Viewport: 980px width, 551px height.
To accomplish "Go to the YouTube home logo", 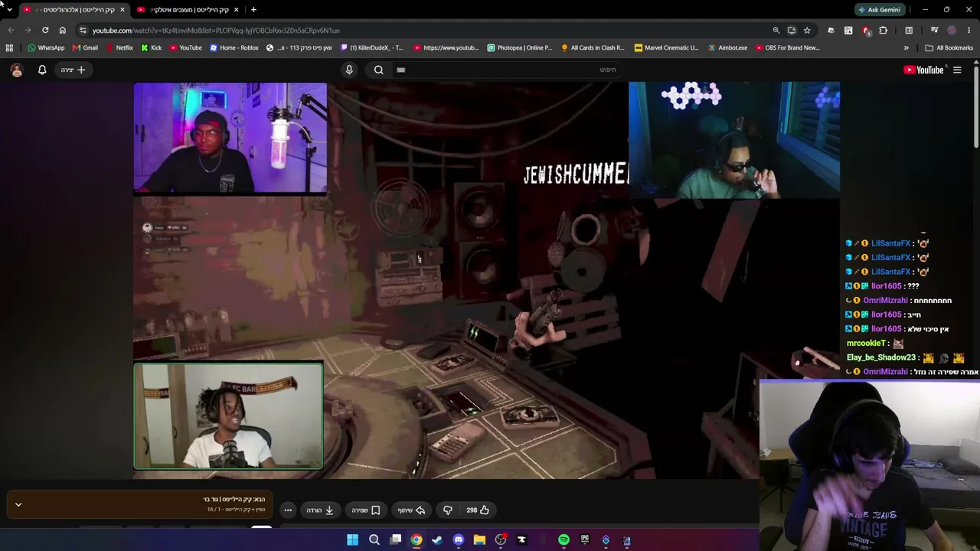I will pyautogui.click(x=924, y=70).
